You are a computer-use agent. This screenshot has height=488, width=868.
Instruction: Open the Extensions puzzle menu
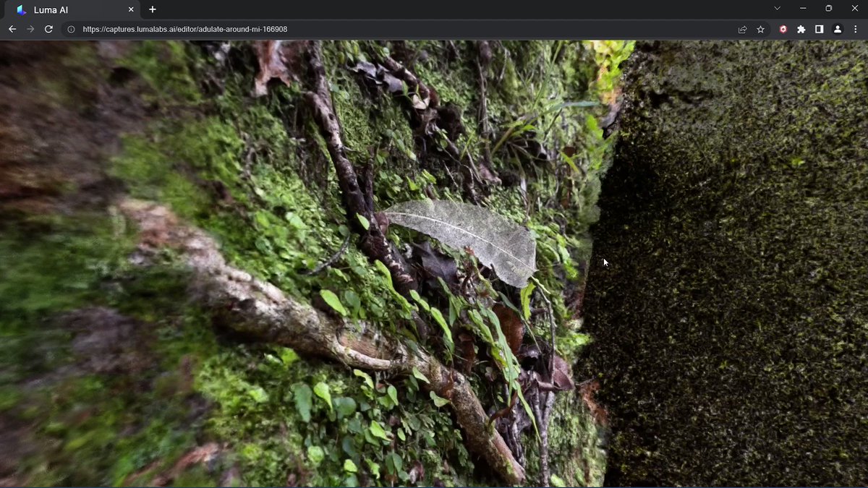coord(801,30)
